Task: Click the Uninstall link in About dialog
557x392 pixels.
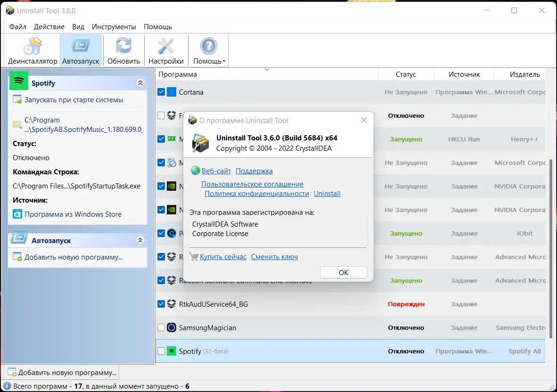Action: click(327, 194)
